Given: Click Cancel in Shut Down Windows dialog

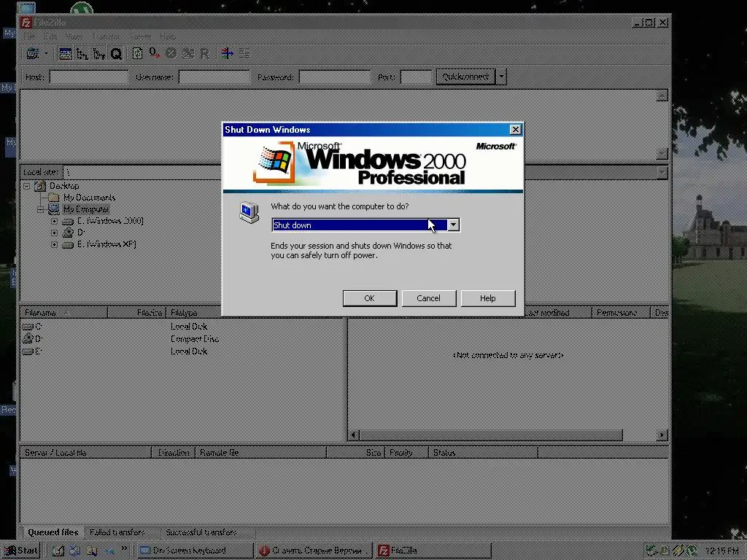Looking at the screenshot, I should tap(429, 298).
